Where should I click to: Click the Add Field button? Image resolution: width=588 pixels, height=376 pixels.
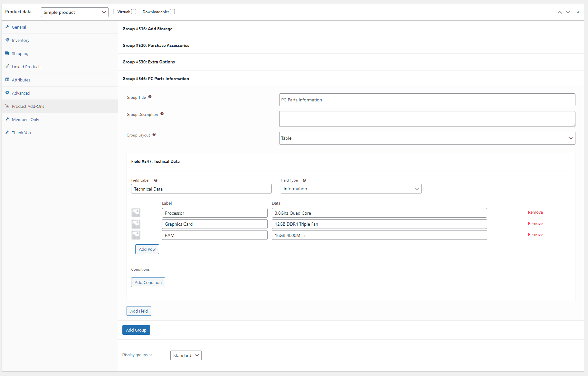pyautogui.click(x=139, y=311)
